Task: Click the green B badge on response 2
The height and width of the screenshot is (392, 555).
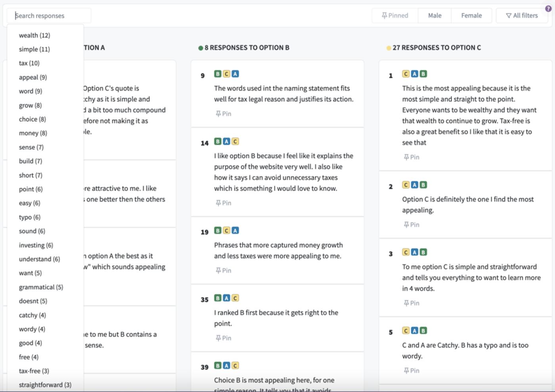Action: (x=423, y=185)
